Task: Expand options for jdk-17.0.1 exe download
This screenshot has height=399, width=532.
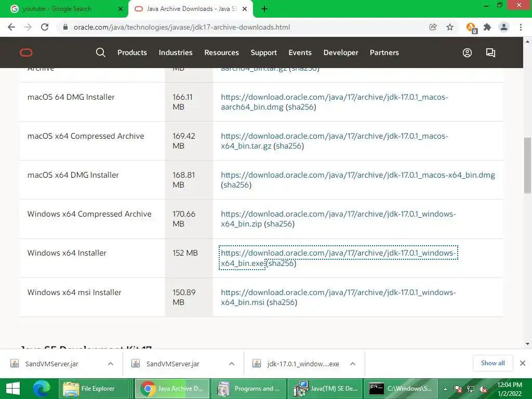Action: [x=353, y=364]
